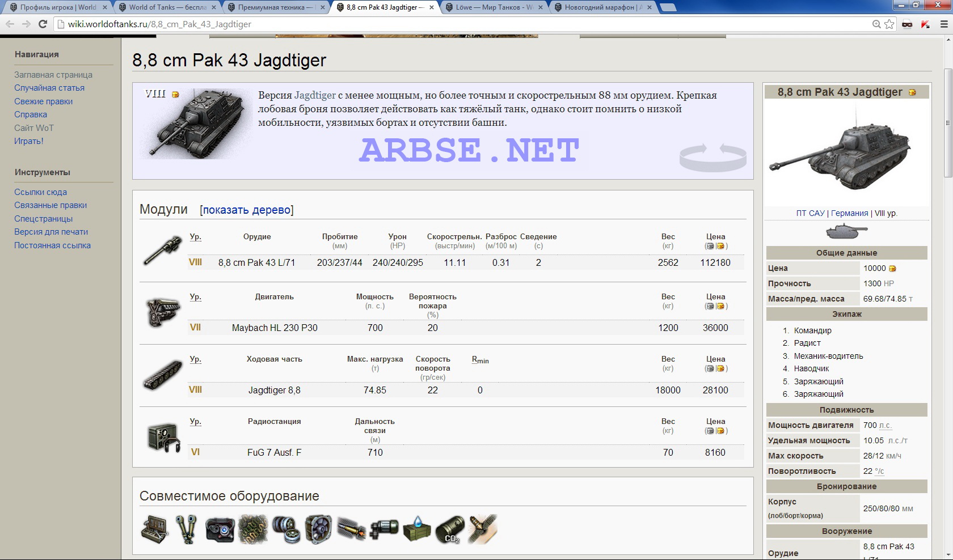
Task: Open the Chrome hamburger menu
Action: pos(944,24)
